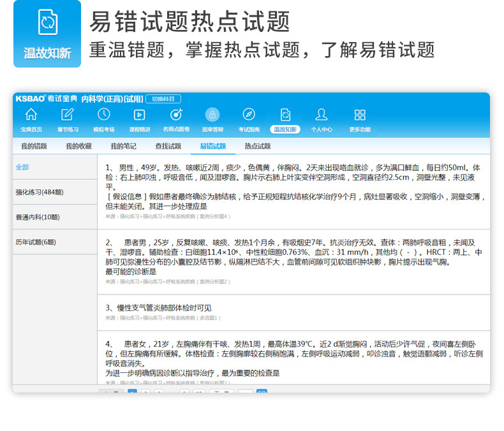Click the KSBAO 考试宝典 logo
504x431 pixels.
click(47, 99)
